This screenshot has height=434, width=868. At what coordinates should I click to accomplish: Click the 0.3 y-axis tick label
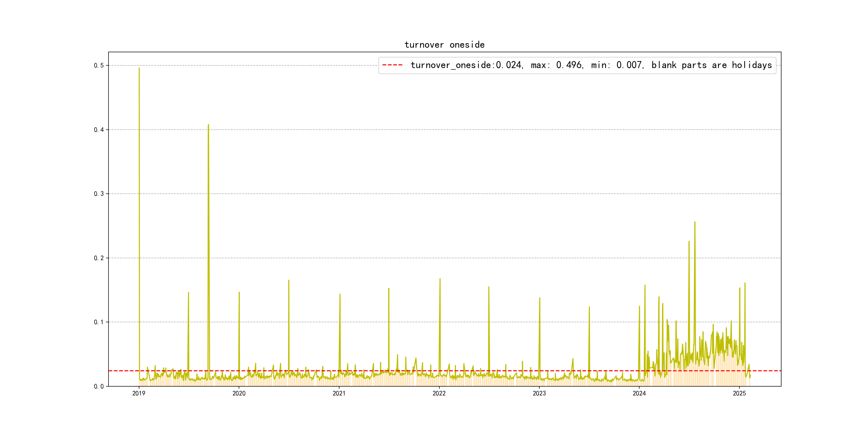[x=99, y=194]
